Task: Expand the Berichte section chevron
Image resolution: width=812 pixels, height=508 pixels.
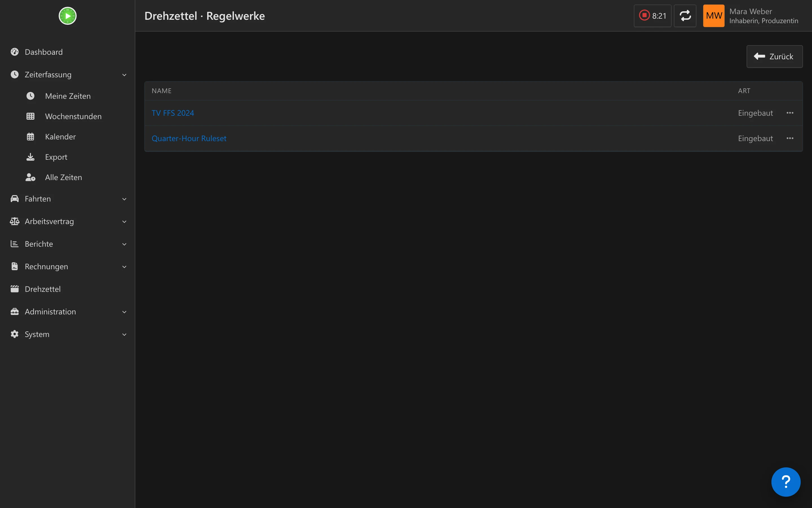Action: (x=124, y=244)
